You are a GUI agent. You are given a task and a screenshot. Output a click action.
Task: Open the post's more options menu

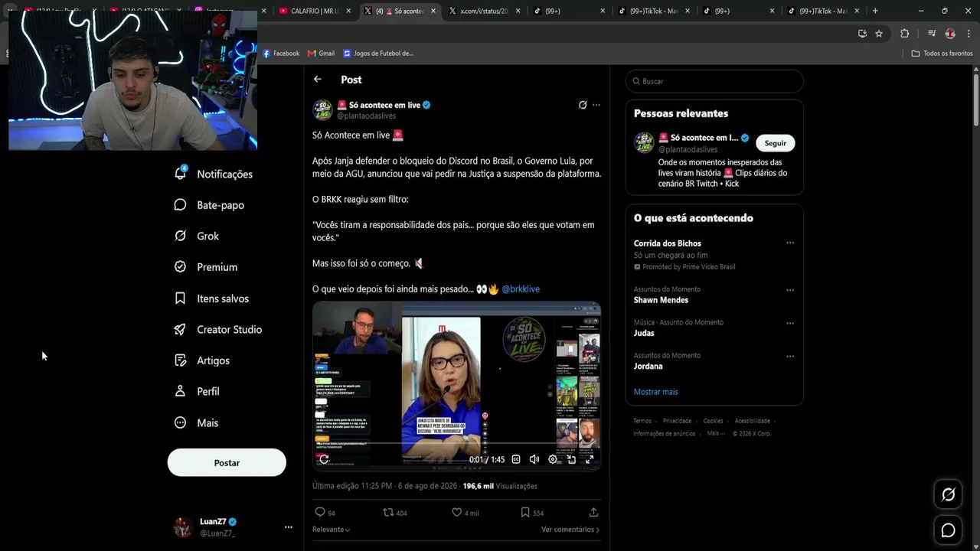[x=596, y=105]
